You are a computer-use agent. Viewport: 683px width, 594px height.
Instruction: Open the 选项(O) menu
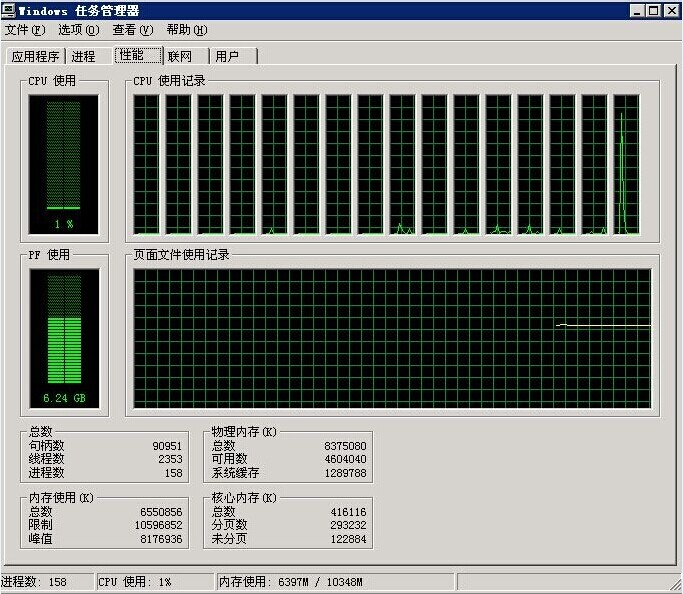click(78, 30)
